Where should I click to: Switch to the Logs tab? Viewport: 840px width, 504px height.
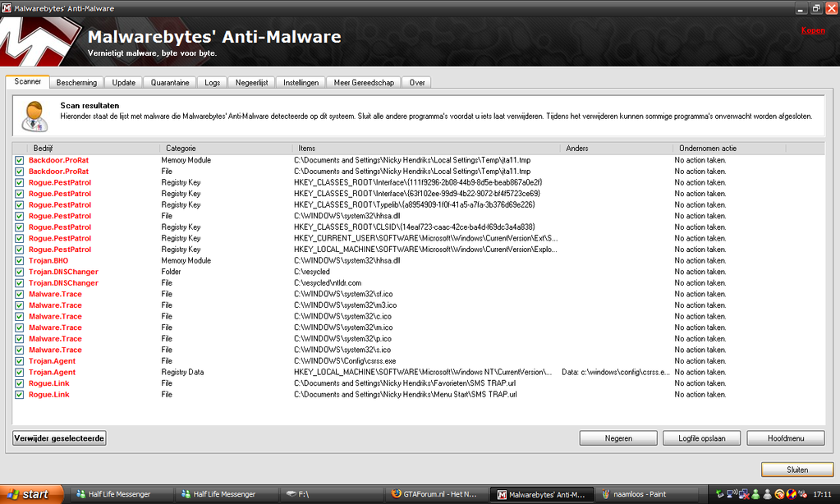212,82
